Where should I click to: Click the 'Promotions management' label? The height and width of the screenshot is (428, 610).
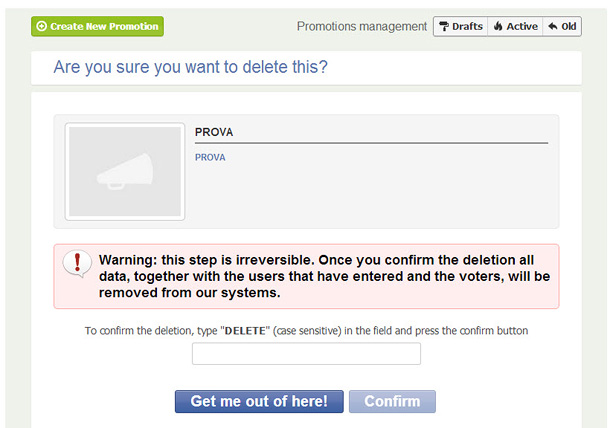point(362,26)
